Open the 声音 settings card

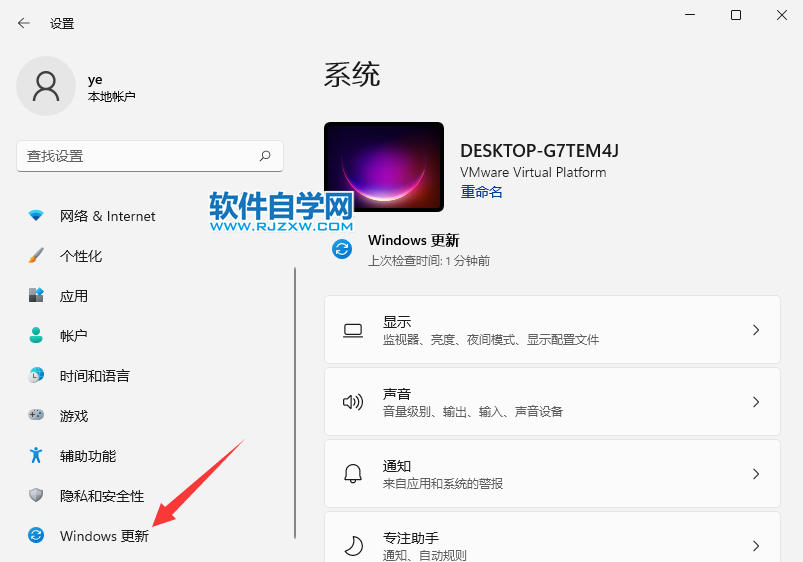click(x=552, y=402)
